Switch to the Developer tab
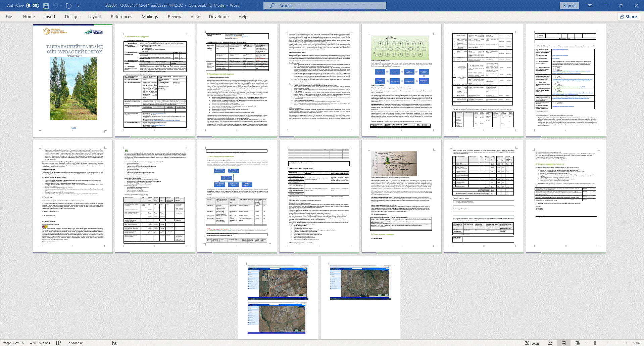Image resolution: width=644 pixels, height=346 pixels. [x=219, y=16]
